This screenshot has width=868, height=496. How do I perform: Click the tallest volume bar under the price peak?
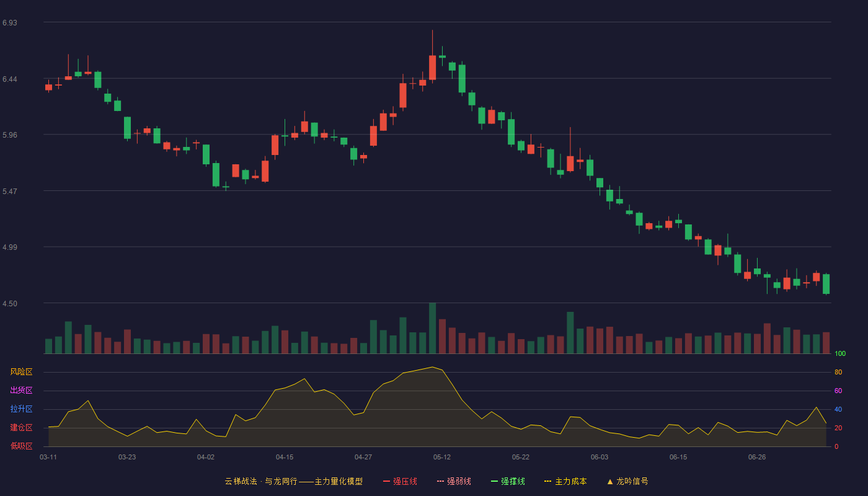pos(432,328)
